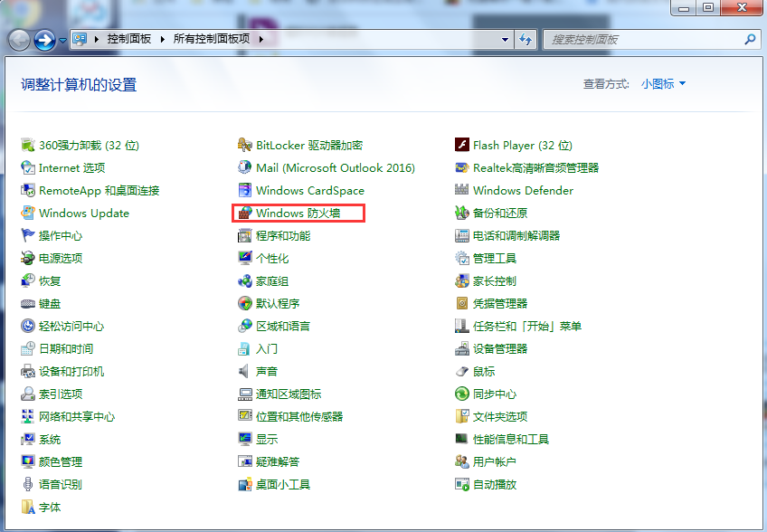Click the 程序和功能 icon
Viewport: 767px width, 532px height.
pyautogui.click(x=244, y=235)
